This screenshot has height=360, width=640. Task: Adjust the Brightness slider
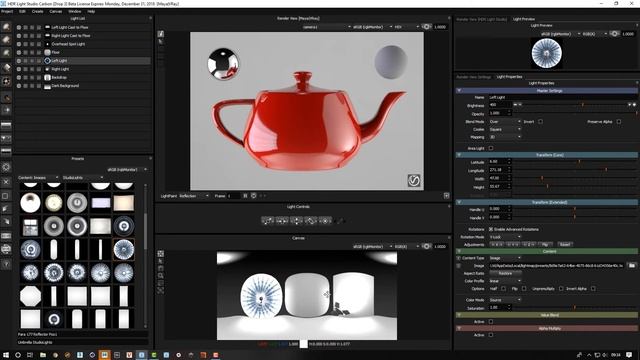pos(582,105)
